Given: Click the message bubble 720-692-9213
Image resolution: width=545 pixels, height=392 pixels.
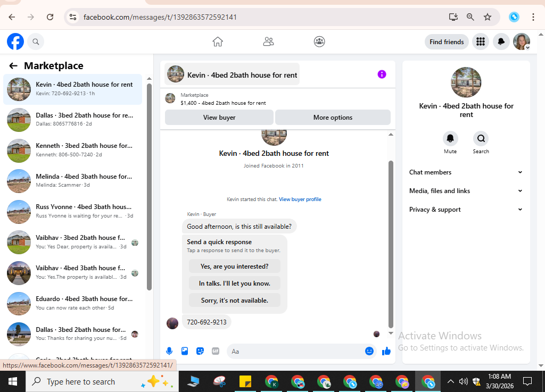Looking at the screenshot, I should [207, 322].
